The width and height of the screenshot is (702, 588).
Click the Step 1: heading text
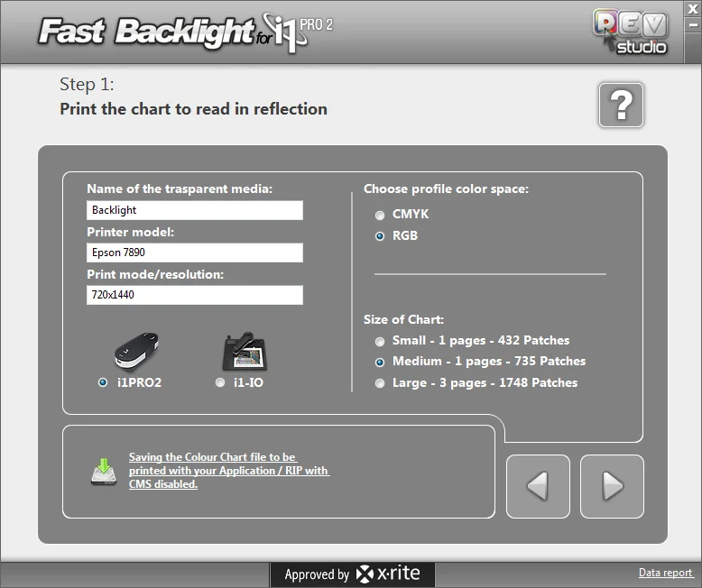[x=87, y=85]
